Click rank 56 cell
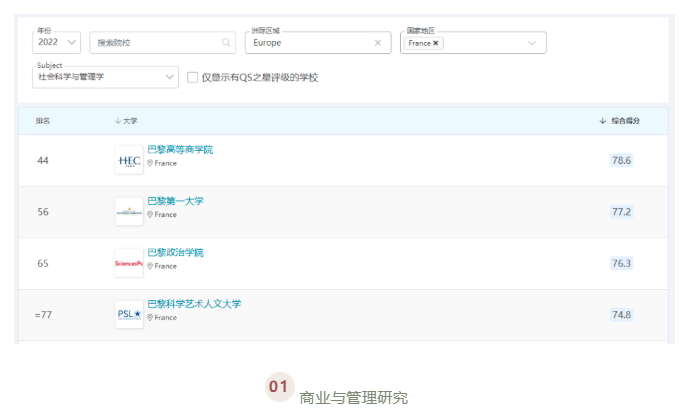Image resolution: width=694 pixels, height=413 pixels. coord(43,212)
